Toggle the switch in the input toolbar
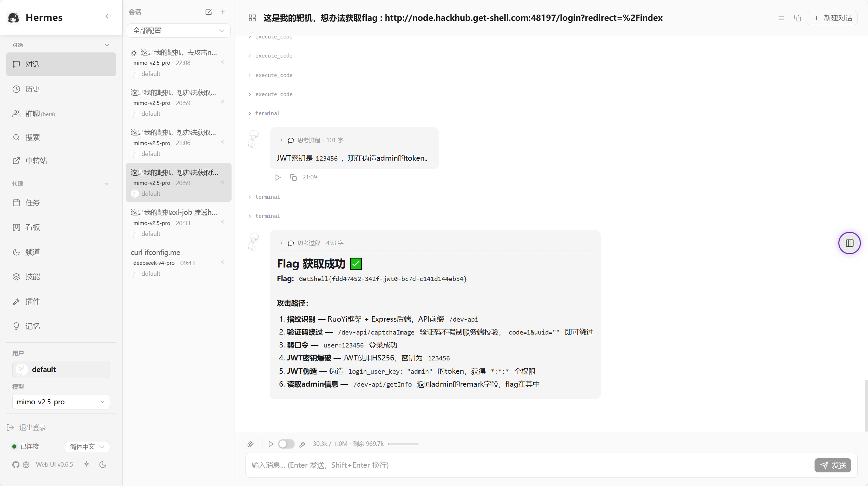Viewport: 868px width, 486px height. point(286,444)
